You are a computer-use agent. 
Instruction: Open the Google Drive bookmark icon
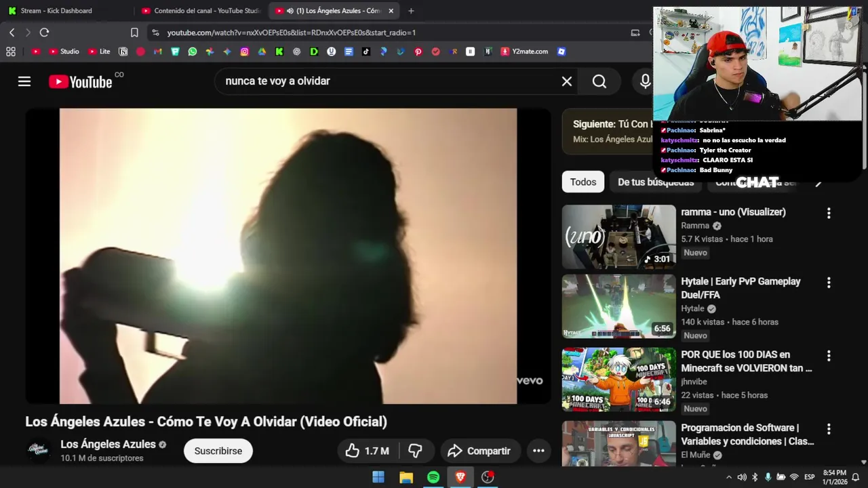tap(262, 52)
